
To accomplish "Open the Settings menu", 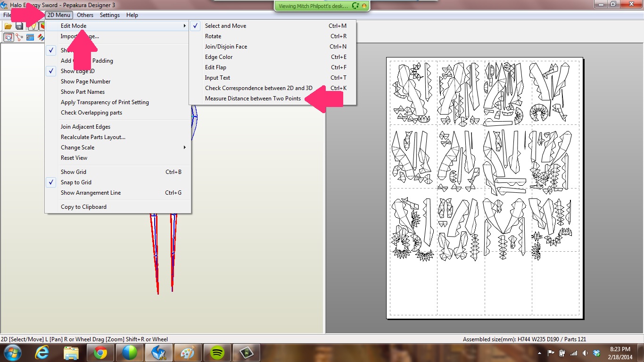I will [x=110, y=15].
